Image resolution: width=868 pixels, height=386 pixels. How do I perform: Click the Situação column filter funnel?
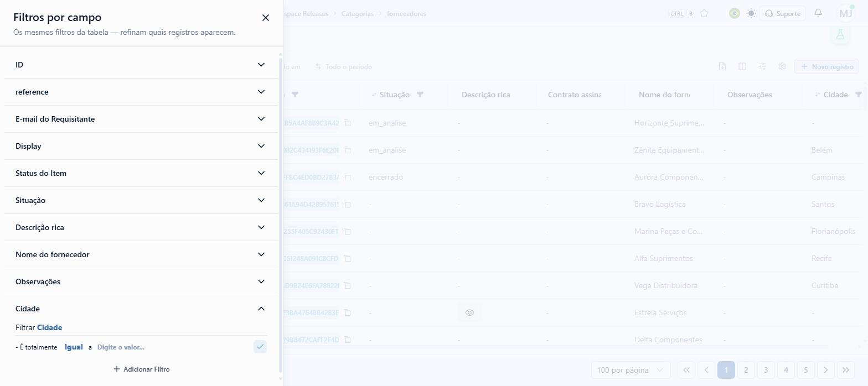point(420,95)
